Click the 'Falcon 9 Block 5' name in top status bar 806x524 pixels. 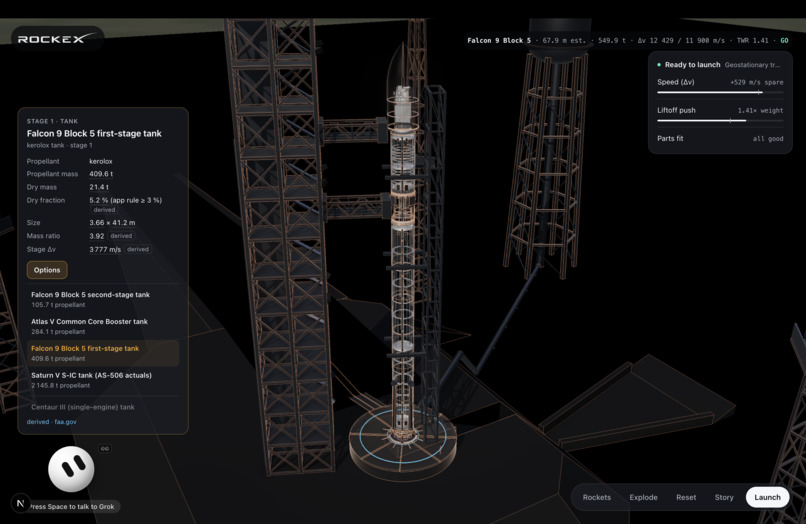499,40
